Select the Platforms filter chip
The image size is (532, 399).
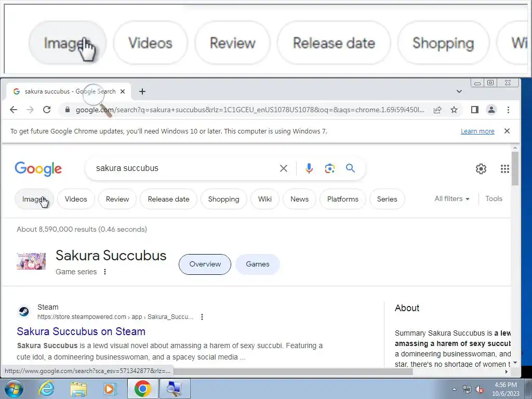pyautogui.click(x=343, y=199)
